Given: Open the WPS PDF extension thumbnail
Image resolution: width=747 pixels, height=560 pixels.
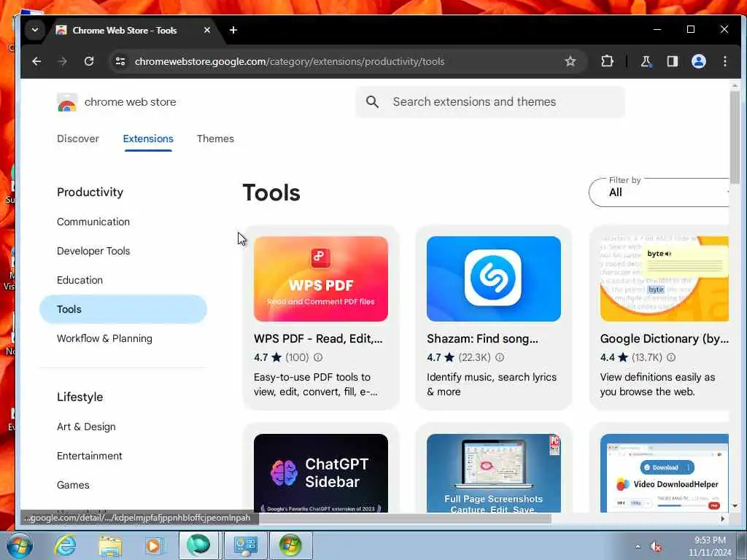Looking at the screenshot, I should click(321, 279).
